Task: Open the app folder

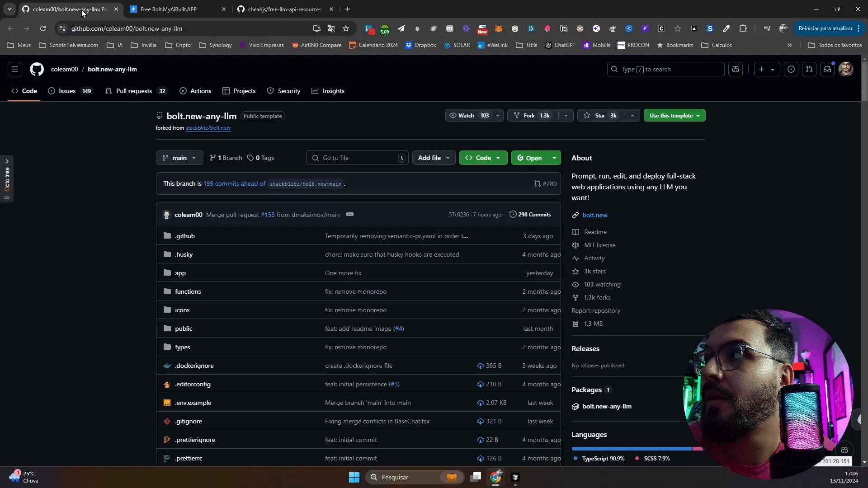Action: coord(180,273)
